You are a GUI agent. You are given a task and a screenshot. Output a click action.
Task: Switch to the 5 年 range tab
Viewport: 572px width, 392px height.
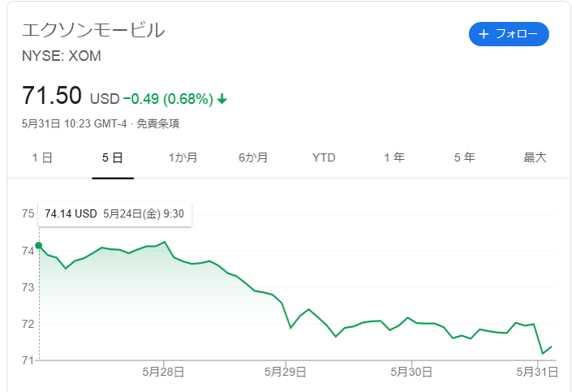click(x=464, y=157)
